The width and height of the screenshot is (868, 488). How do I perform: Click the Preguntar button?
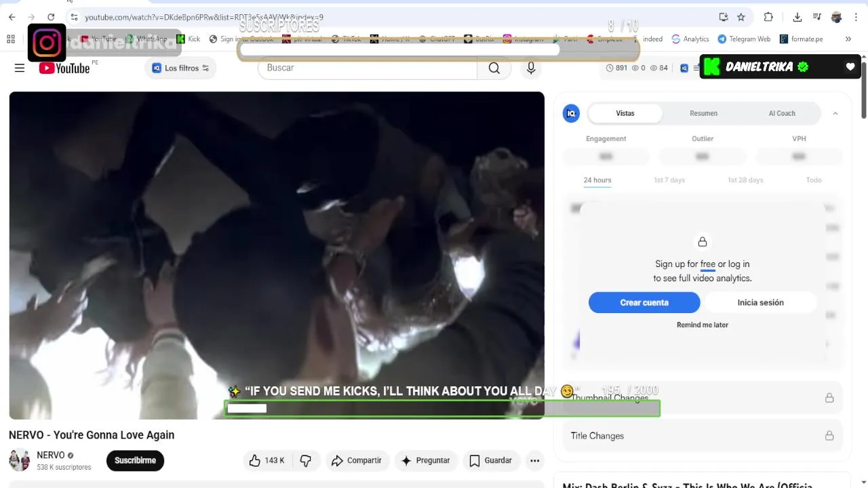[x=426, y=460]
